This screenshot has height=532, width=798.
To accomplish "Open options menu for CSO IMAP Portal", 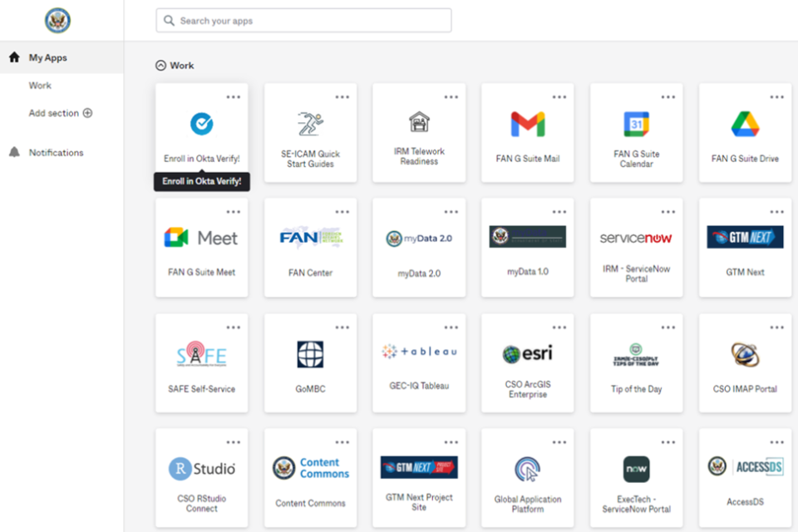I will tap(776, 328).
